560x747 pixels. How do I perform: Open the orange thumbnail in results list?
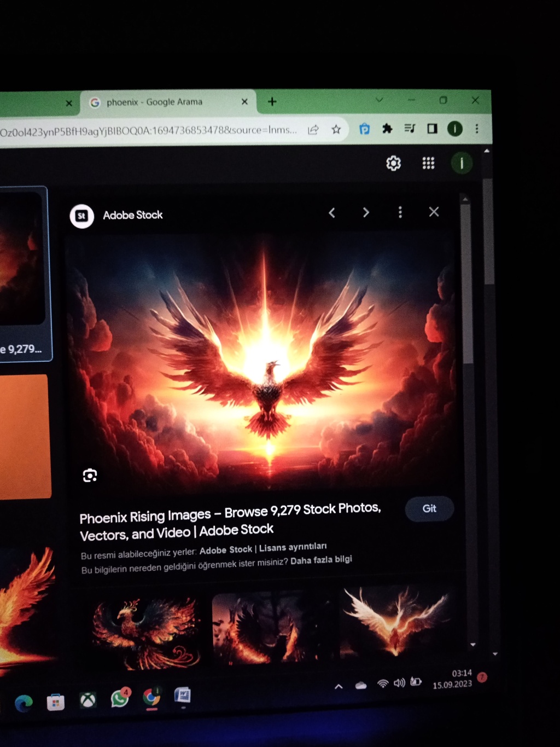pyautogui.click(x=25, y=437)
